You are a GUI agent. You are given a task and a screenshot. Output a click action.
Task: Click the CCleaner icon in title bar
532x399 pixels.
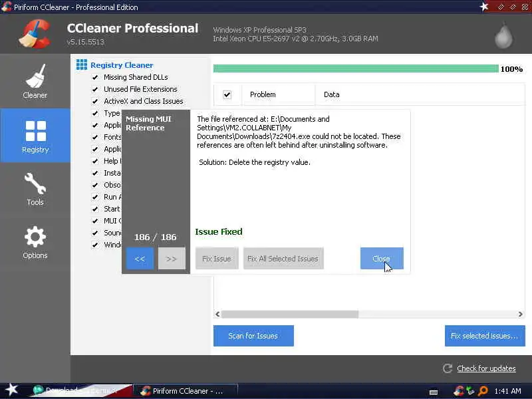pyautogui.click(x=7, y=7)
